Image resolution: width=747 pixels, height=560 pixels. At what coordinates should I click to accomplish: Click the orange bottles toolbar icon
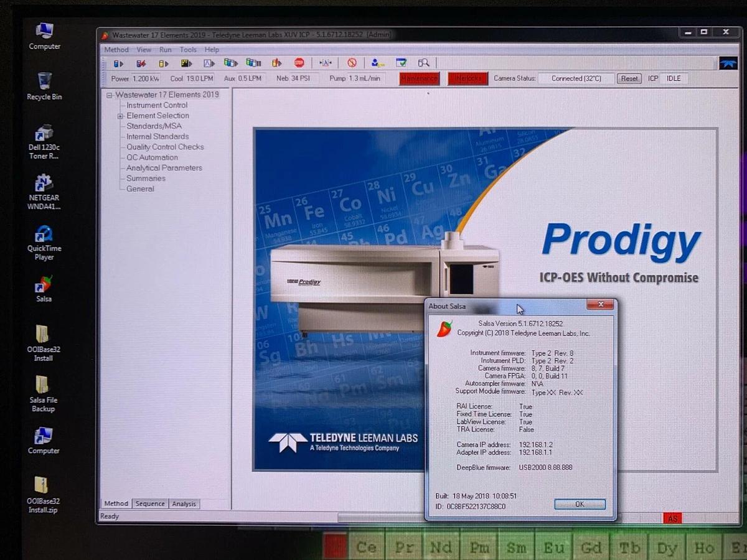coord(277,63)
